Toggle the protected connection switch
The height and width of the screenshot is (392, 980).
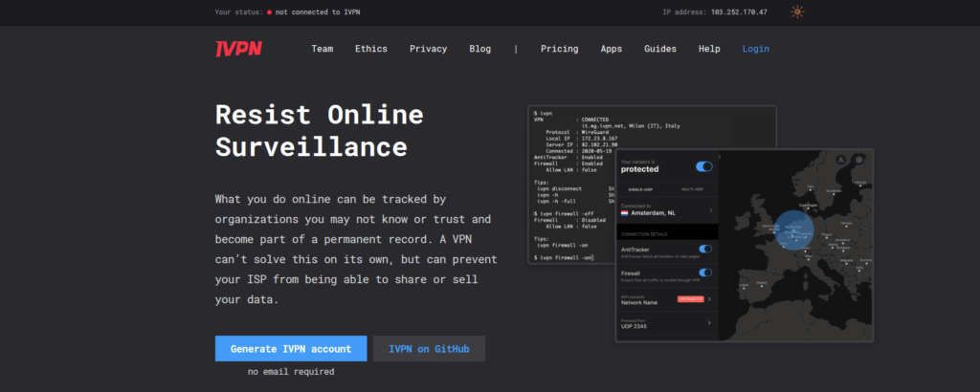click(x=704, y=166)
